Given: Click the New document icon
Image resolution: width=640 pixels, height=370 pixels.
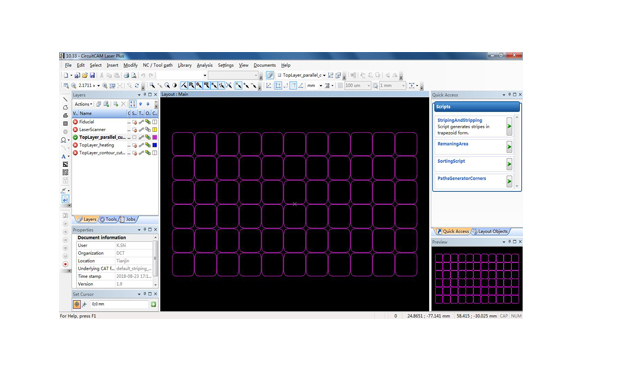Looking at the screenshot, I should pyautogui.click(x=65, y=75).
